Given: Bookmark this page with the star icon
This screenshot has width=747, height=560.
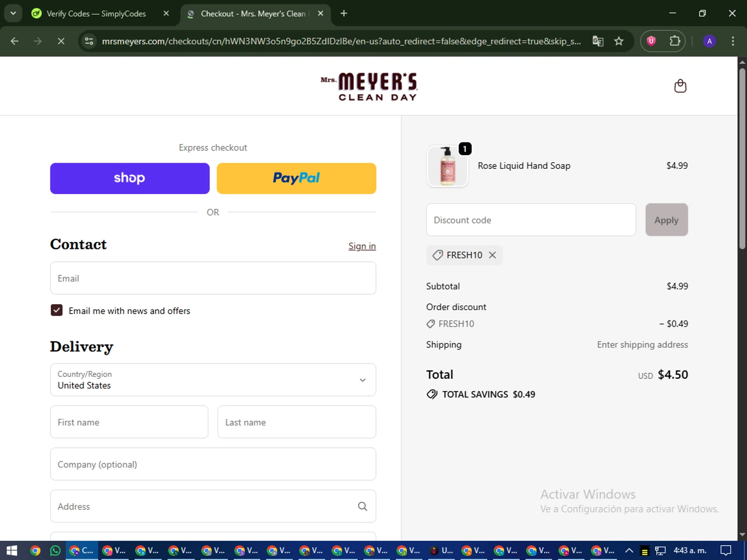Looking at the screenshot, I should pos(619,41).
